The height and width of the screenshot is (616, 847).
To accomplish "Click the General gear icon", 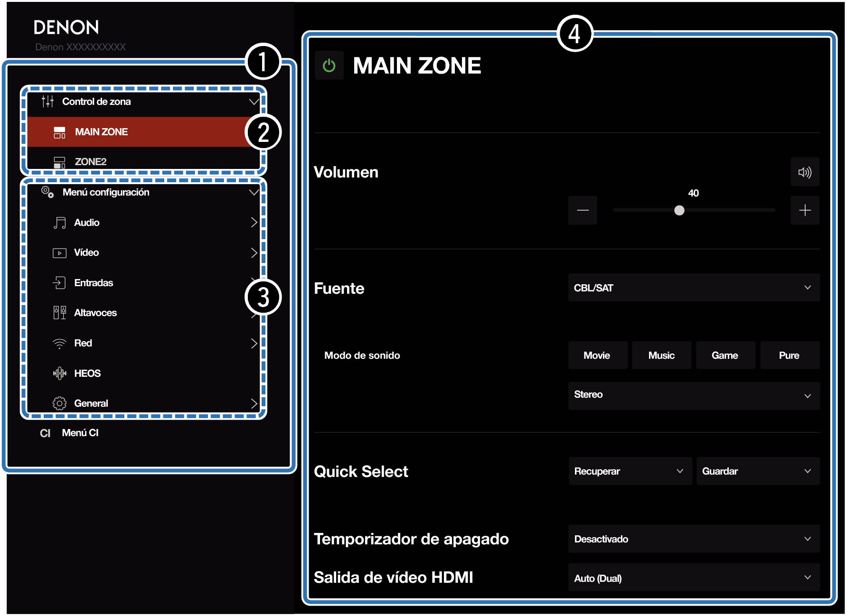I will tap(59, 403).
